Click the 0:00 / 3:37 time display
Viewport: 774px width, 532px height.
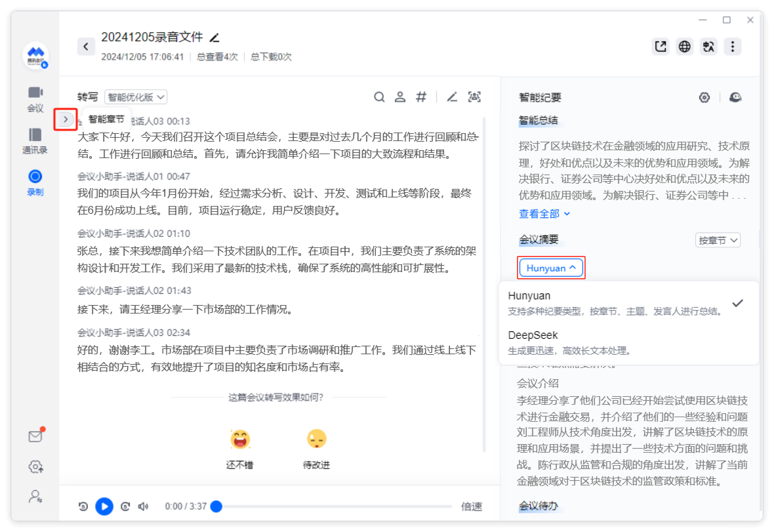click(x=186, y=506)
